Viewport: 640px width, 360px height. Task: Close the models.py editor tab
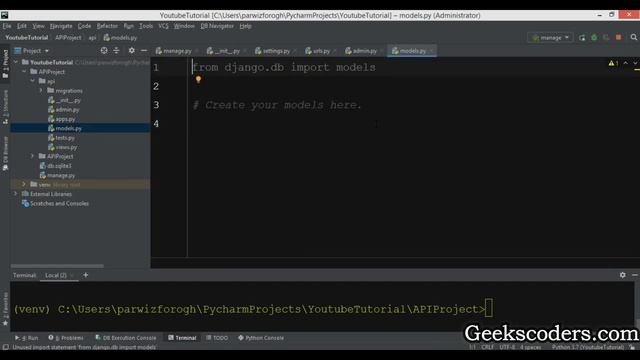431,51
